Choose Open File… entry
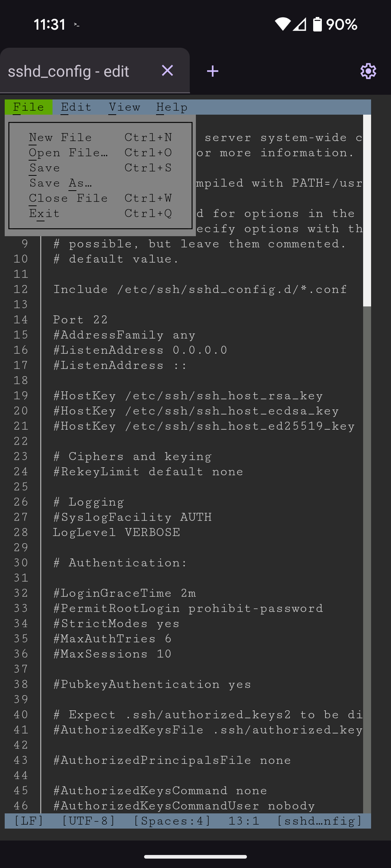391x868 pixels. [100, 153]
